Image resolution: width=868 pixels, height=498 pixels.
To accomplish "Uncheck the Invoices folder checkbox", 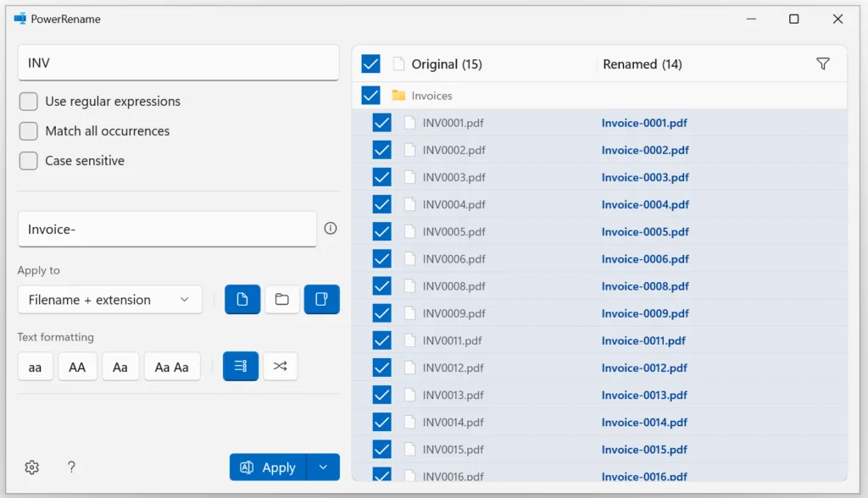I will pos(371,95).
